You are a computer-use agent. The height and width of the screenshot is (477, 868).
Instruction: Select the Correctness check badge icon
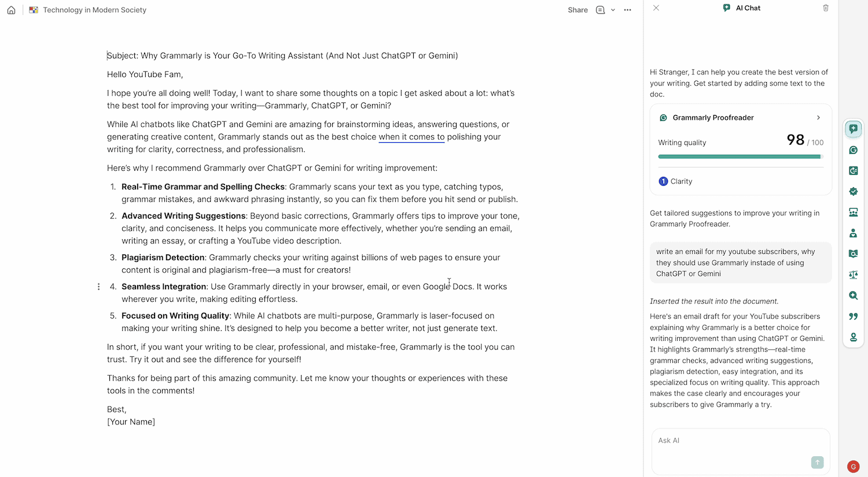(x=853, y=191)
